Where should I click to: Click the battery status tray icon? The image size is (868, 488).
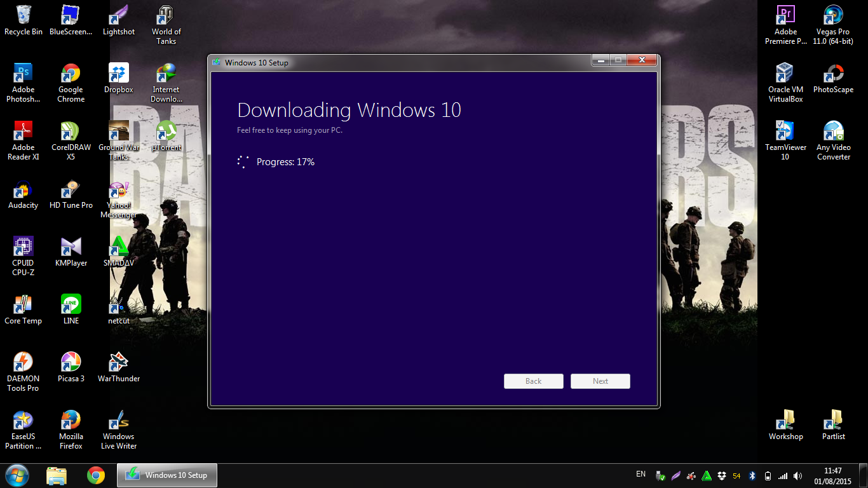click(768, 476)
